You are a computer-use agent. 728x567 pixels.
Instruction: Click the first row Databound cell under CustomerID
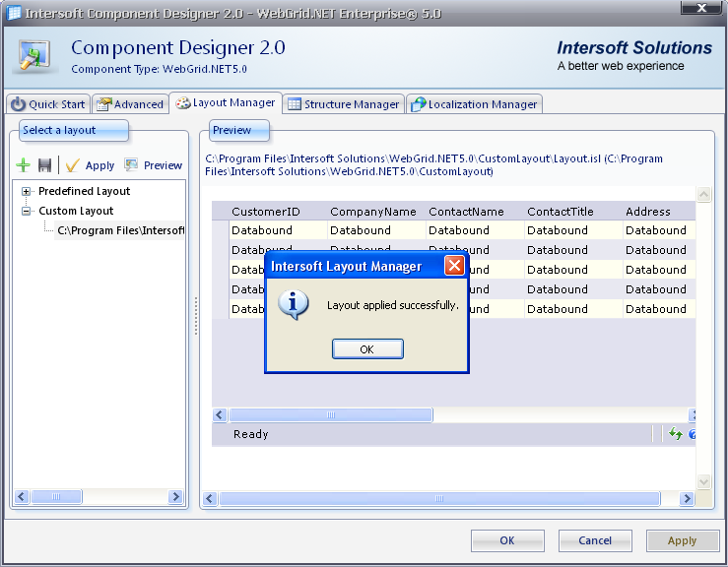(279, 230)
